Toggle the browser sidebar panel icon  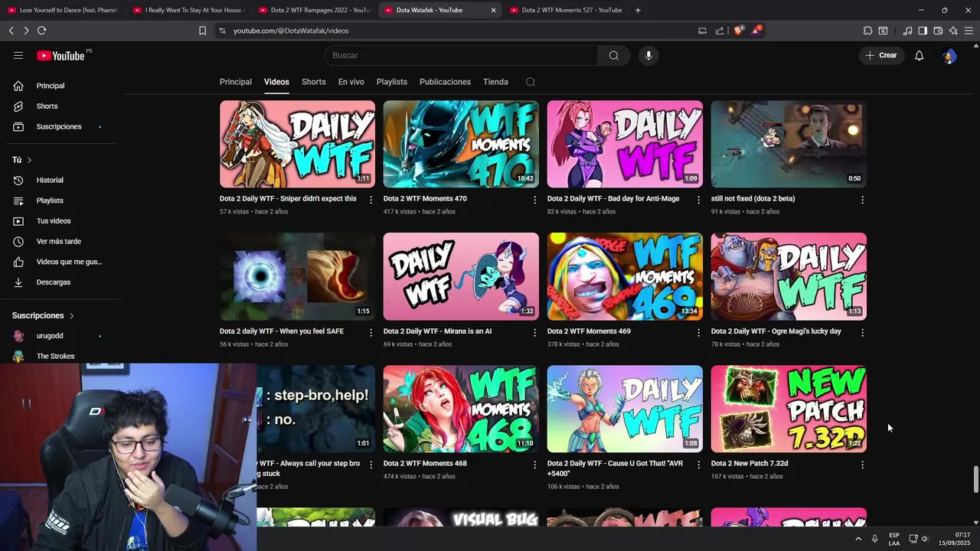(x=923, y=31)
